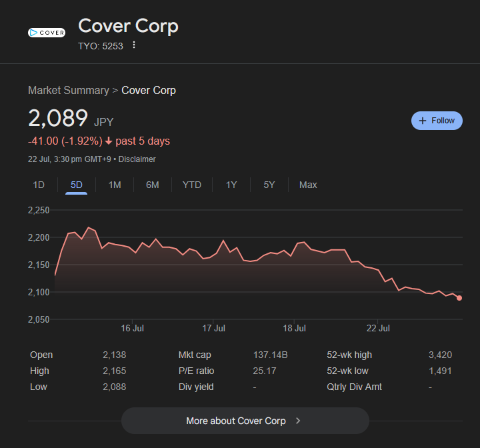480x448 pixels.
Task: Show the 5Y chart range
Action: pyautogui.click(x=269, y=185)
